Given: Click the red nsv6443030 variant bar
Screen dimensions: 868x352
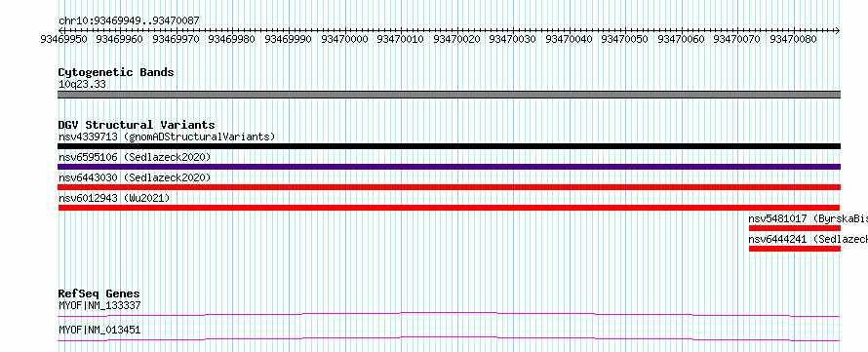Looking at the screenshot, I should [449, 187].
